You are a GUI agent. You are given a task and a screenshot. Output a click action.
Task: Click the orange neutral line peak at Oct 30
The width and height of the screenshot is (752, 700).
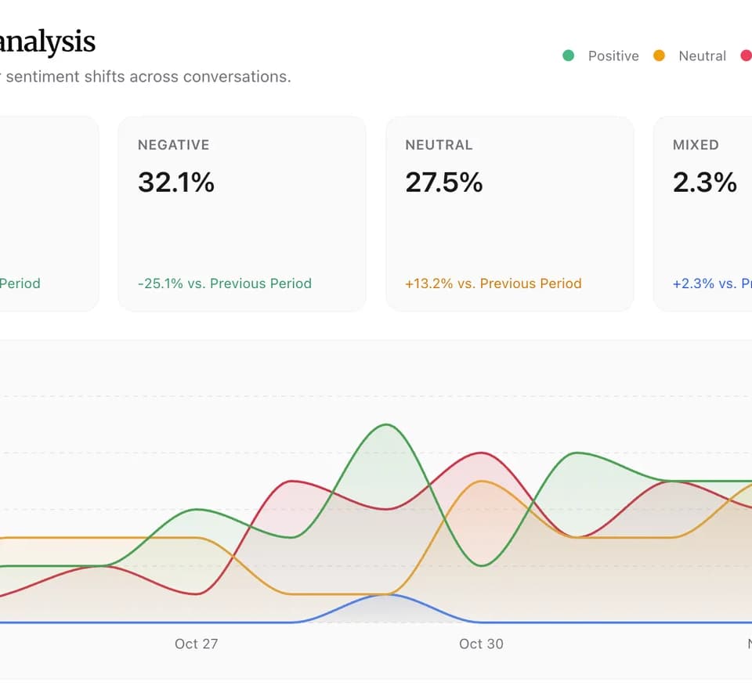point(481,482)
